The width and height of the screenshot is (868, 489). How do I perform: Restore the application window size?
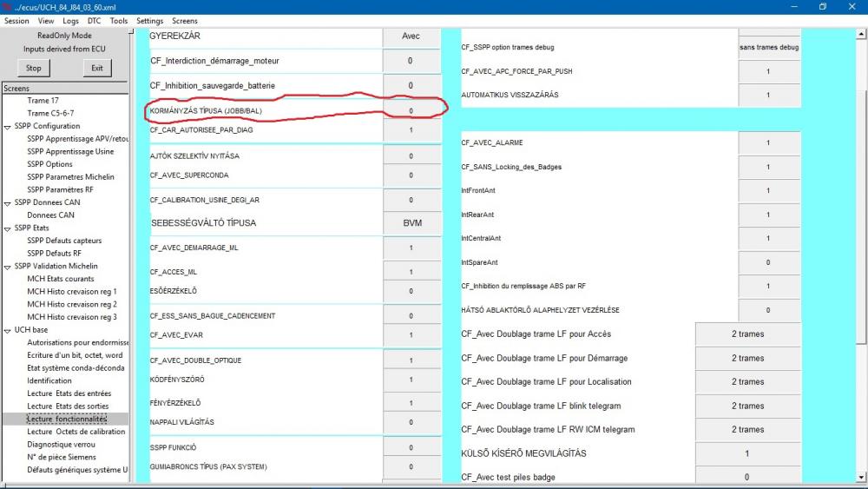click(823, 7)
